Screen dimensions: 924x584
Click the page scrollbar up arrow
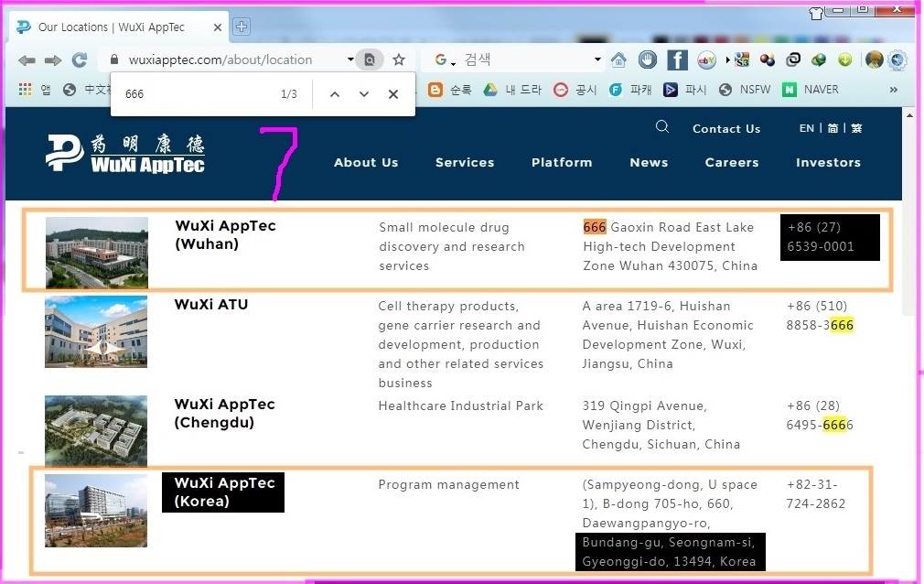[909, 115]
